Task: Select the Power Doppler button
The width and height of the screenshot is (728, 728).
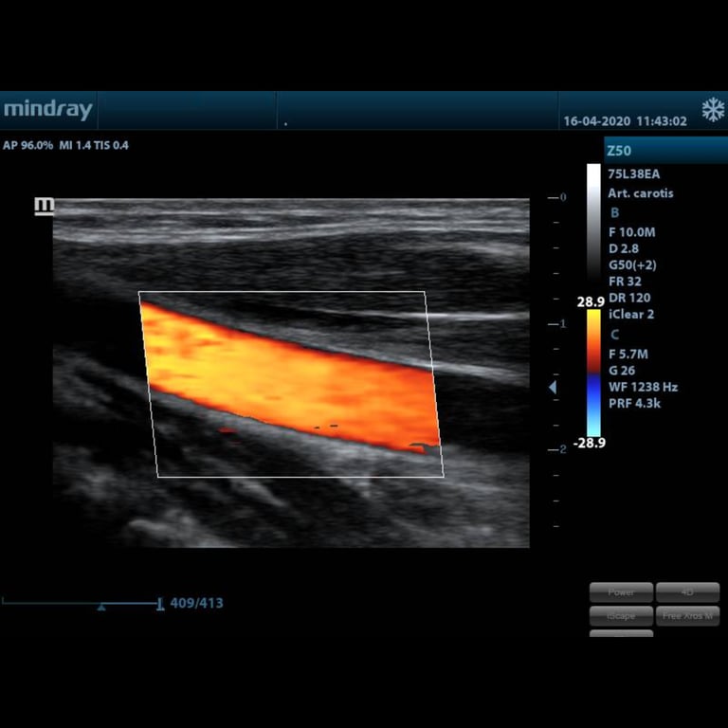Action: tap(621, 592)
